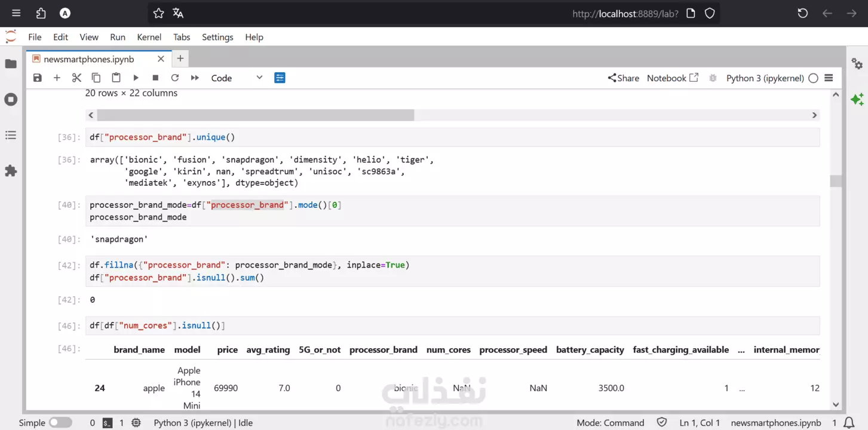Reload the page in the browser

(x=803, y=13)
